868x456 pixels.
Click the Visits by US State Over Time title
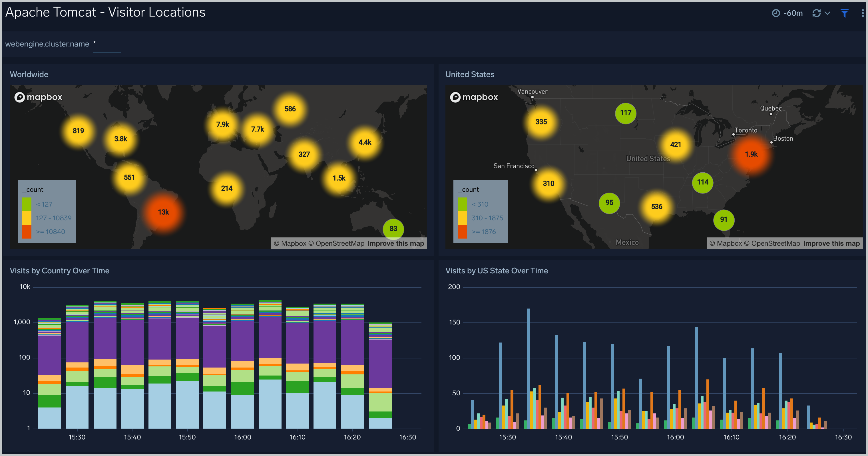[x=497, y=271]
